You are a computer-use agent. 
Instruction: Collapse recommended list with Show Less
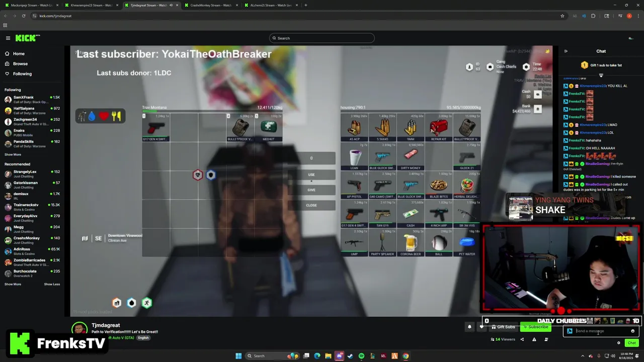[x=52, y=284]
